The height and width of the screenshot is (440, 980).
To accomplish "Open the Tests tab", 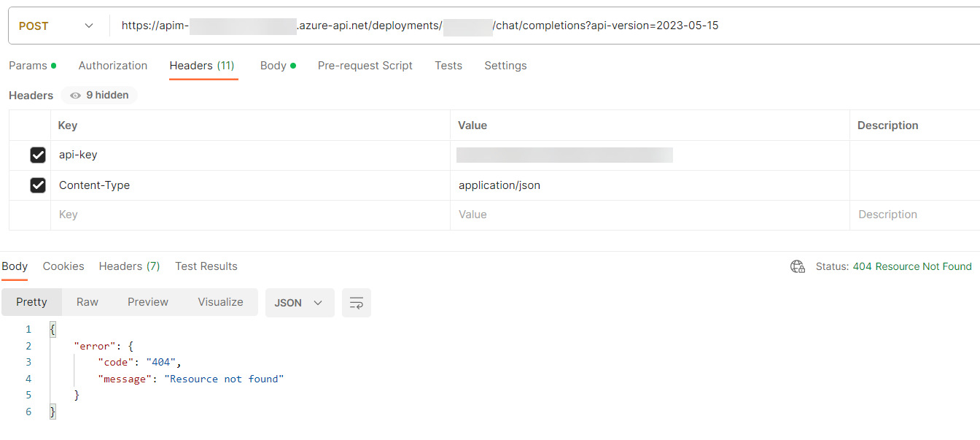I will click(448, 66).
